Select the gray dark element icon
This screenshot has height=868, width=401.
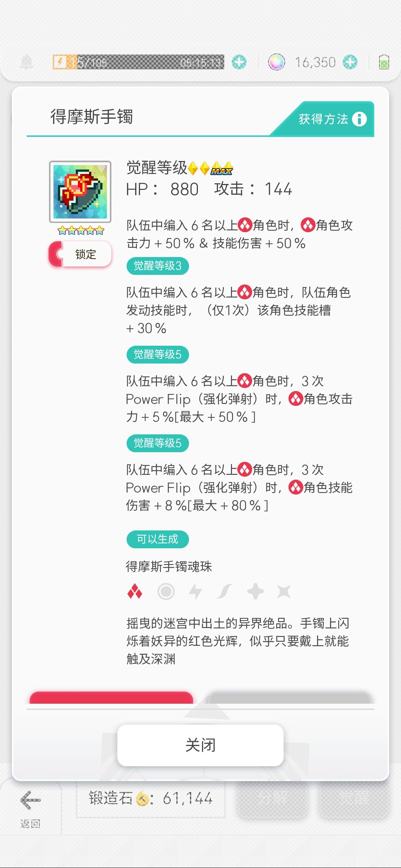point(284,592)
